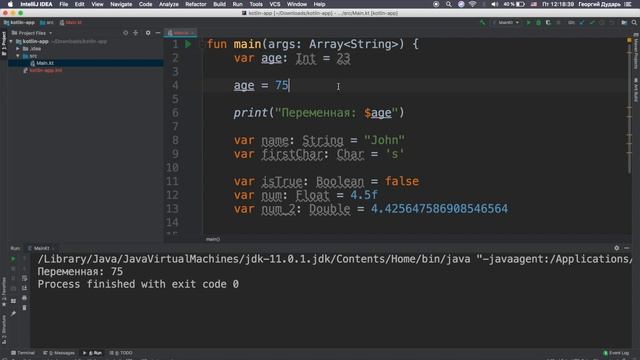Open the Refactor menu

click(x=196, y=4)
